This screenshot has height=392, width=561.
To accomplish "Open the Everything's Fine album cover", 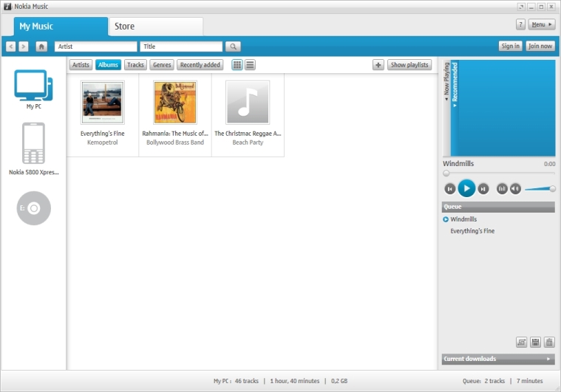I will click(103, 103).
